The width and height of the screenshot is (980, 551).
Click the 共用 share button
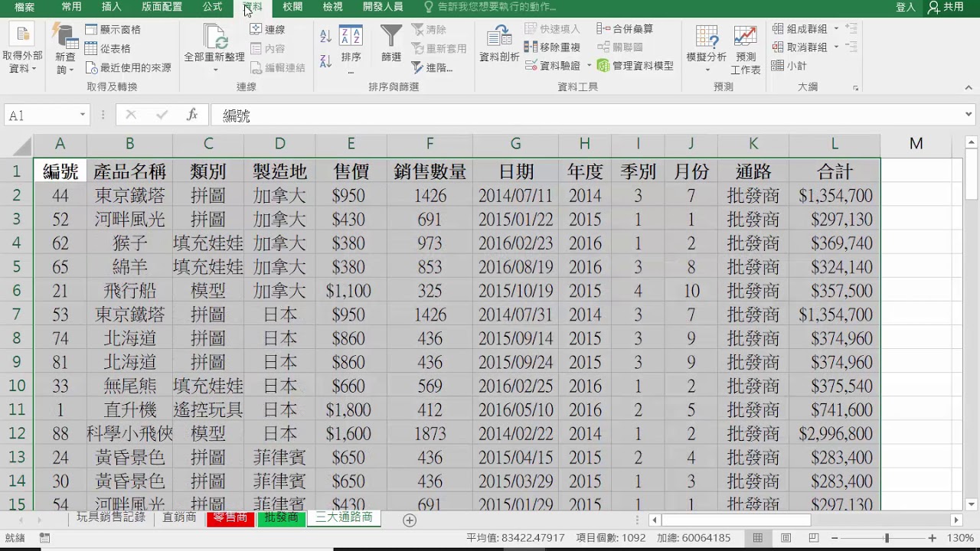click(x=946, y=7)
